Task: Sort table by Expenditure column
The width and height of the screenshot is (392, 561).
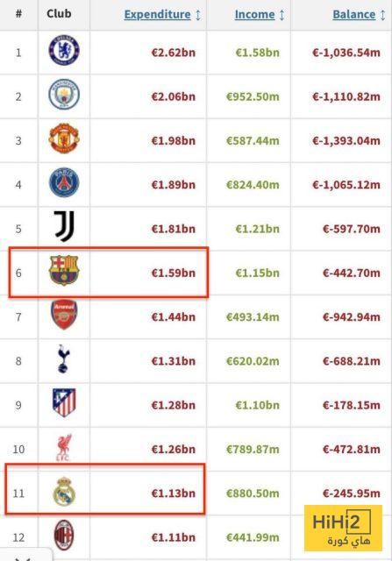Action: (x=158, y=15)
